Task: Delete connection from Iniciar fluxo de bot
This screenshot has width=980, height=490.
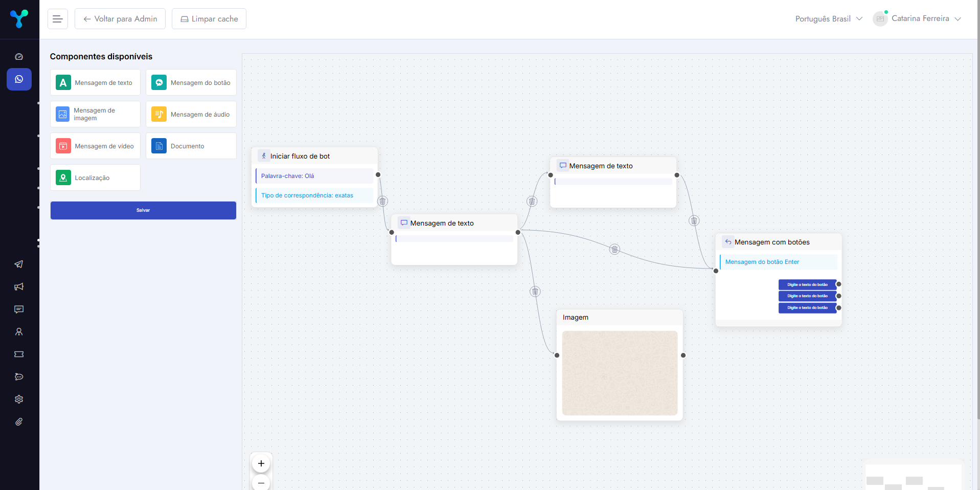Action: point(382,201)
